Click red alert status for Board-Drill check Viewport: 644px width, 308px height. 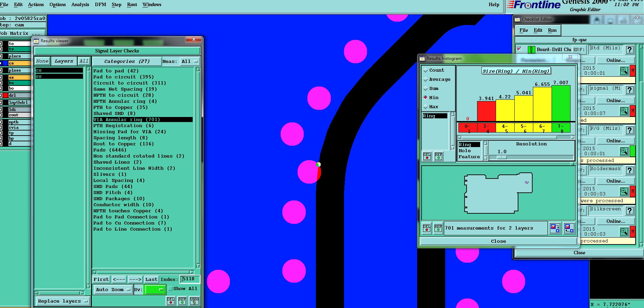pos(632,70)
